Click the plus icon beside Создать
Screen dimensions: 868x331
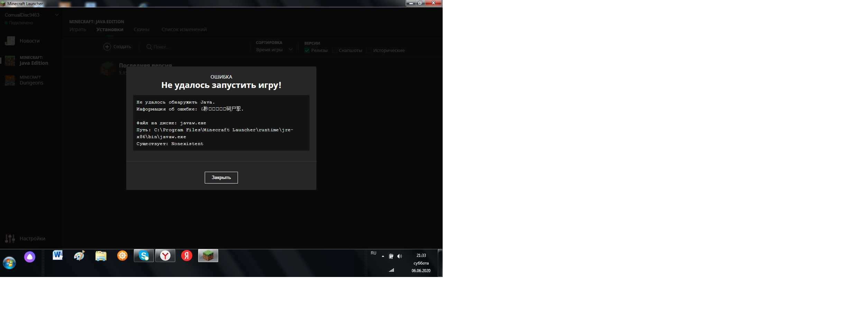pyautogui.click(x=107, y=47)
